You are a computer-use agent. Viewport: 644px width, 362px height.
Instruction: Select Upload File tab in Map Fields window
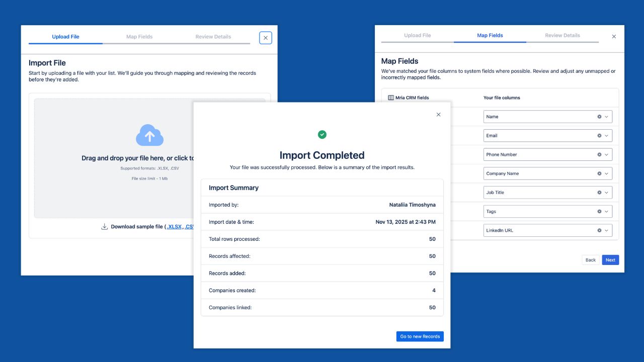pyautogui.click(x=418, y=36)
